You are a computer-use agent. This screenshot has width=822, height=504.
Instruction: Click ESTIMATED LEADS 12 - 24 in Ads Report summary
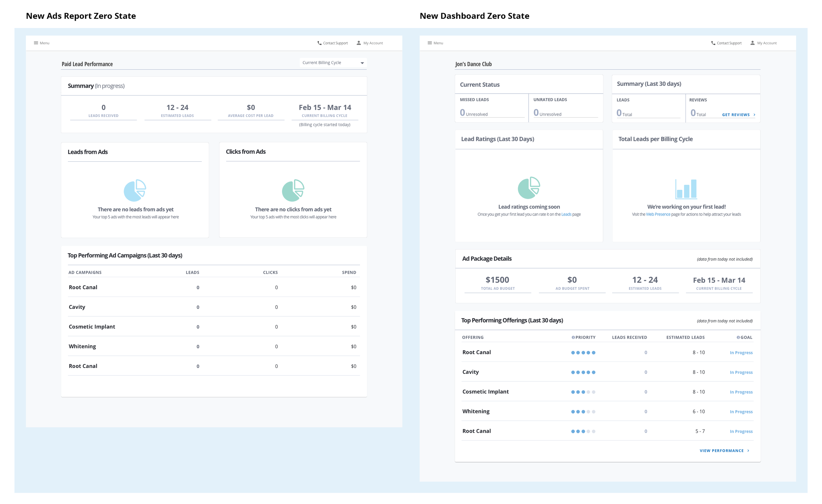178,107
